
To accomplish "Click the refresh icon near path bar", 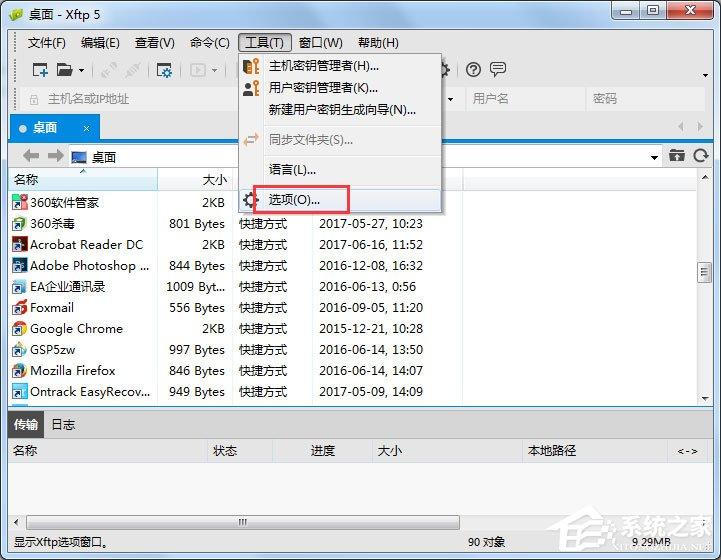I will (701, 156).
